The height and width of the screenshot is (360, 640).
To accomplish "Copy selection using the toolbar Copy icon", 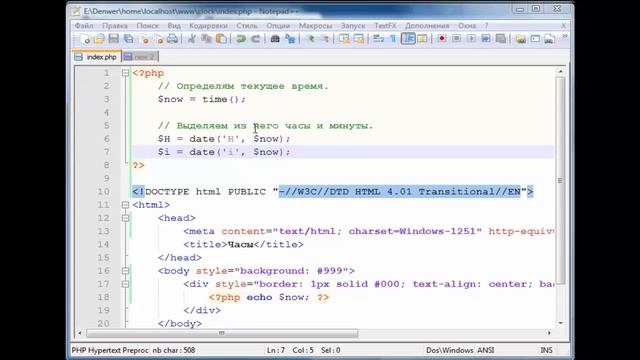I will click(207, 39).
